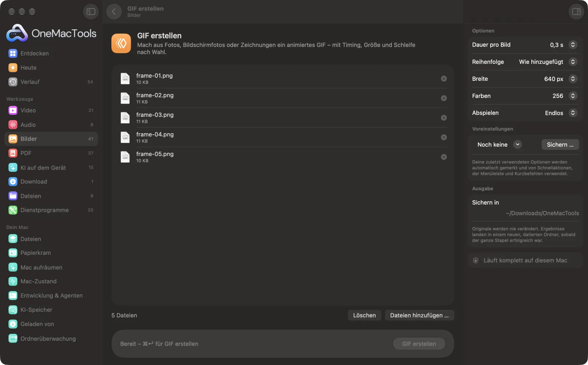The height and width of the screenshot is (365, 588).
Task: Select the Video tools category
Action: [x=51, y=110]
